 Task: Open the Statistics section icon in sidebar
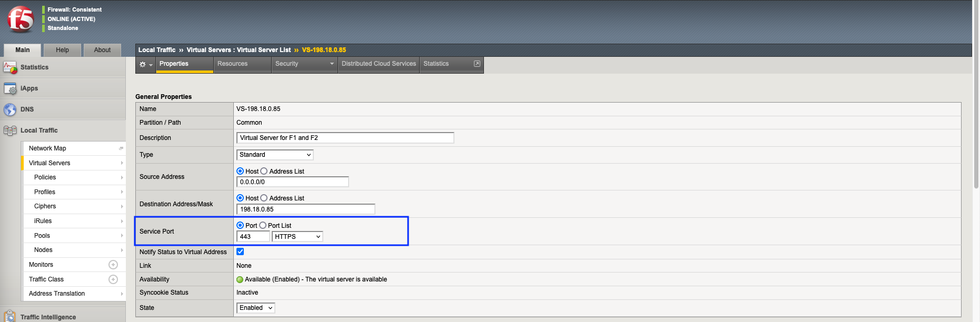point(10,67)
